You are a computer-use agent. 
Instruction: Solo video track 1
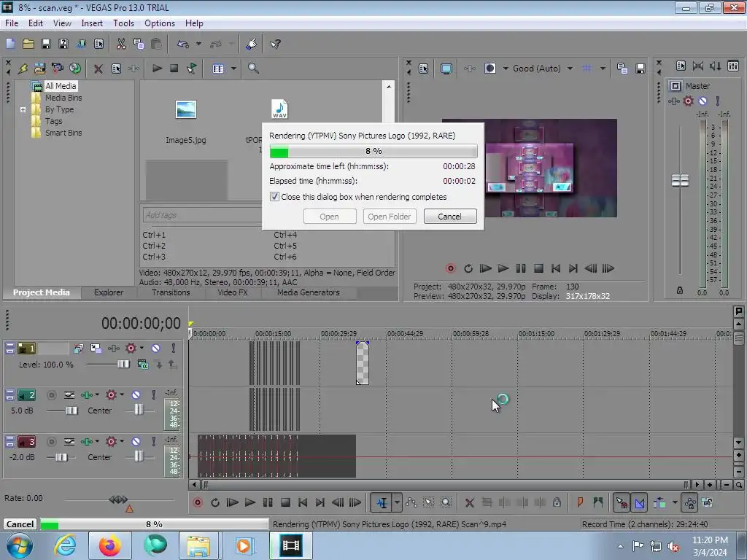point(174,349)
